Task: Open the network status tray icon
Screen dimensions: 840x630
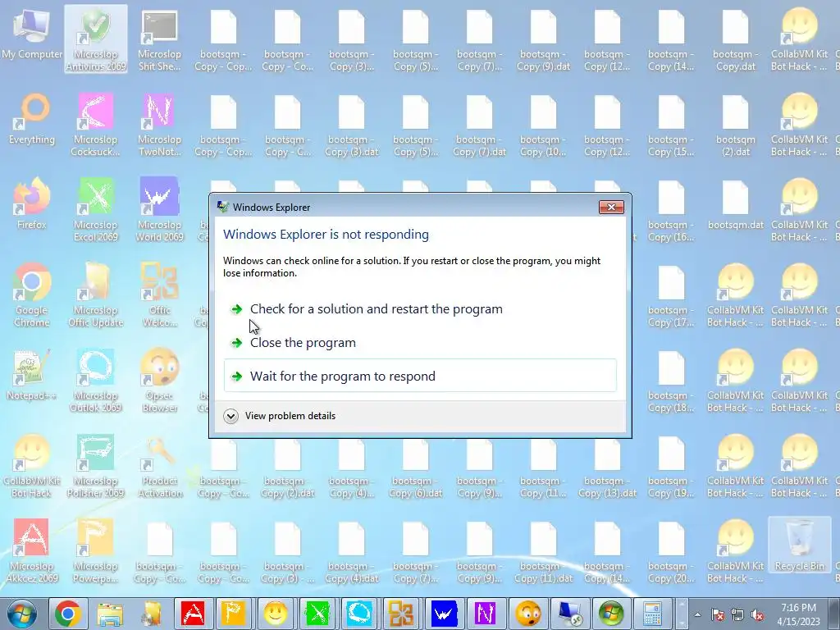Action: point(737,615)
